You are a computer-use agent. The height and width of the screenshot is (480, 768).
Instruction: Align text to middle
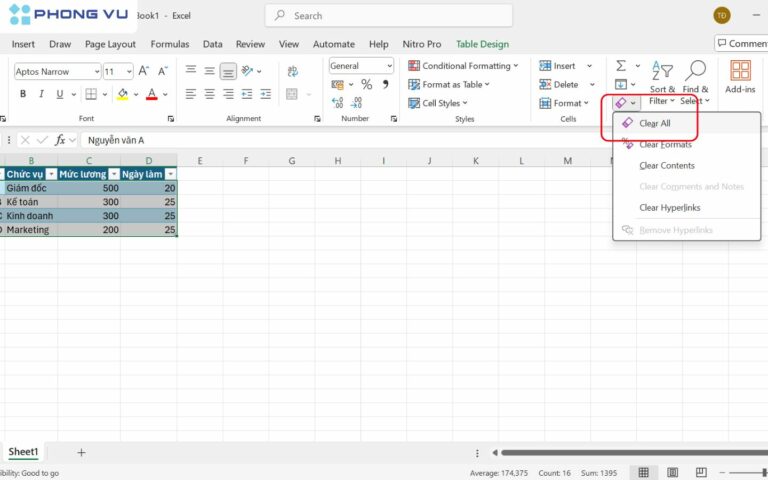click(x=210, y=71)
